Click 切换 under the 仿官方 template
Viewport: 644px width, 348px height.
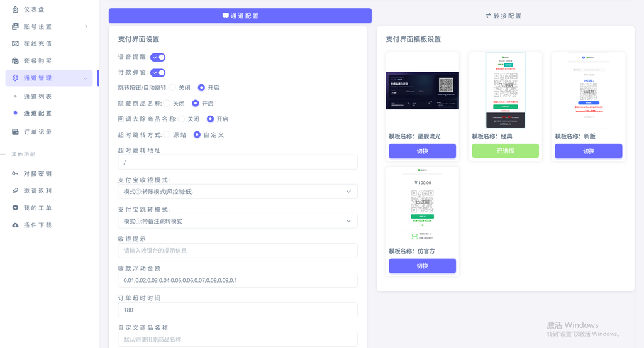click(x=422, y=266)
